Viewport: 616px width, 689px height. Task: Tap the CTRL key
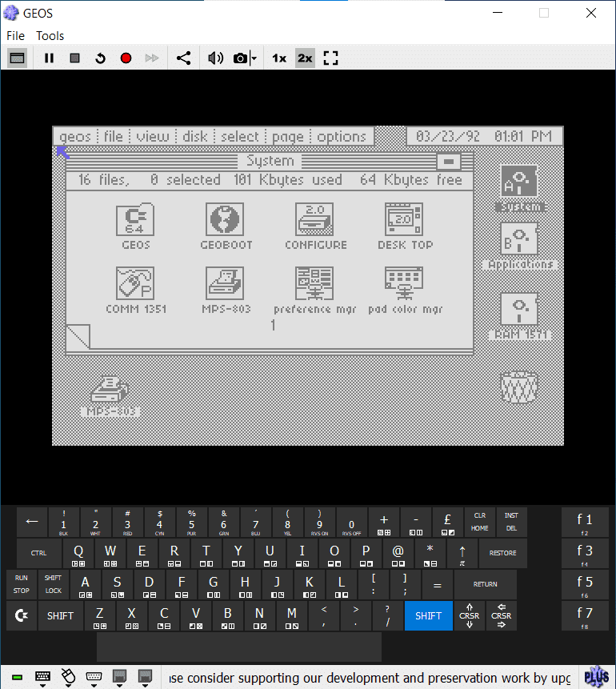coord(38,553)
